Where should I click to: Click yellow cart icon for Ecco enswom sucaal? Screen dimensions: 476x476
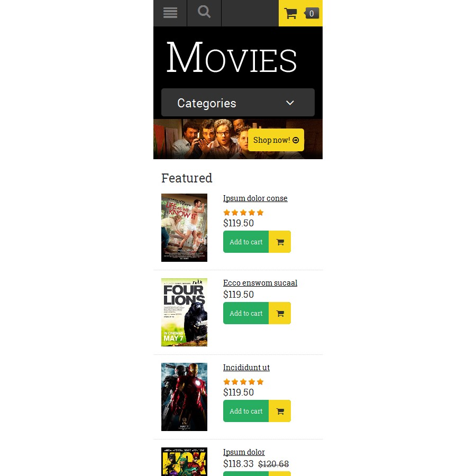[x=280, y=313]
